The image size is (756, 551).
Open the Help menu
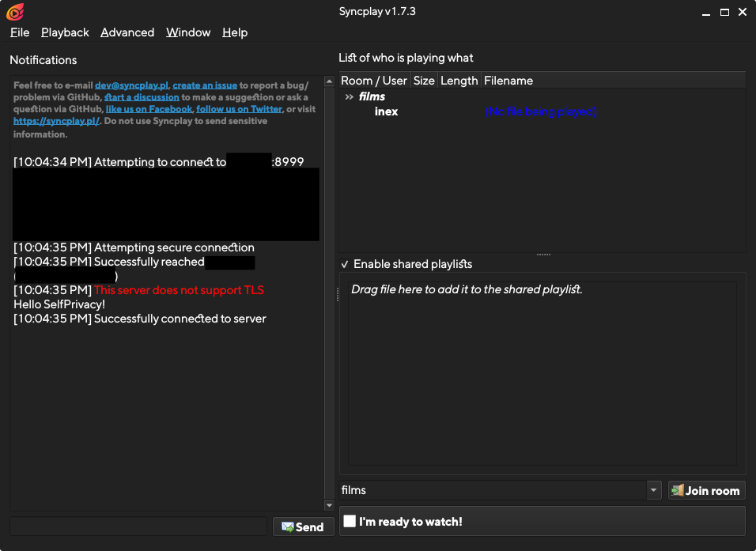(x=235, y=32)
